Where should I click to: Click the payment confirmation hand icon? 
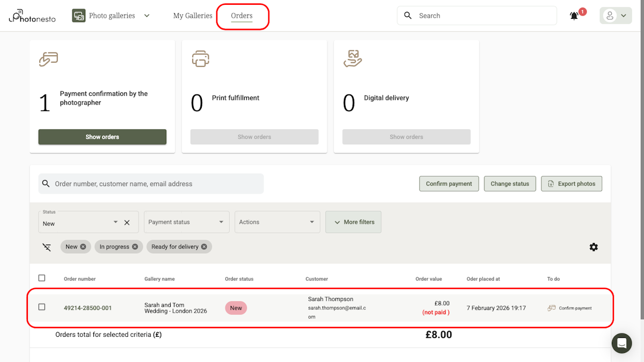48,59
